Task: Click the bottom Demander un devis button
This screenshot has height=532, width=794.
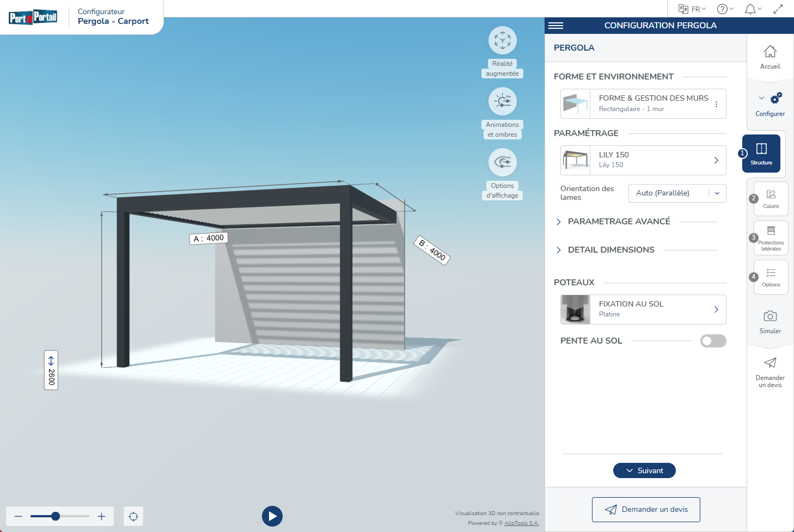Action: 646,510
